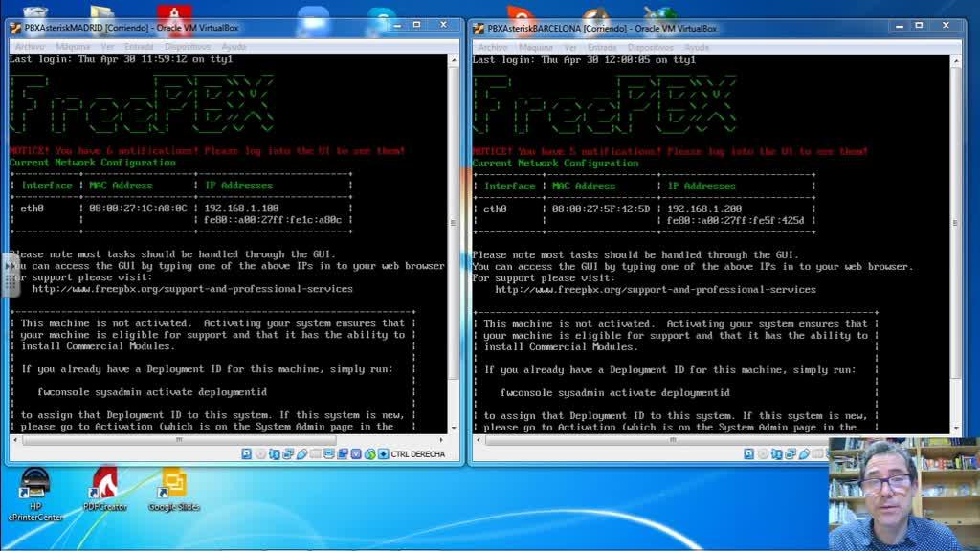
Task: Open Ver menu in BARCELONA window
Action: (570, 47)
